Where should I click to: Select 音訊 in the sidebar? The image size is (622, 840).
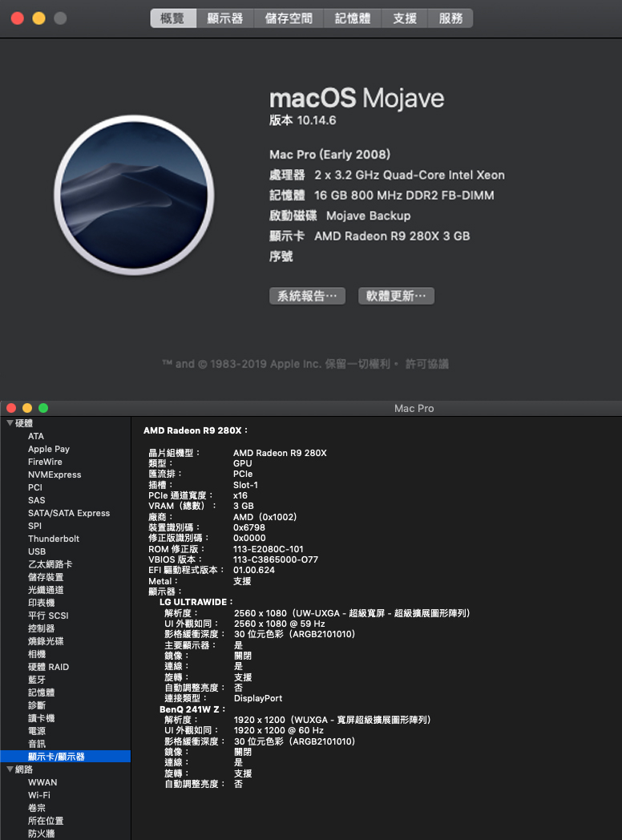(36, 744)
